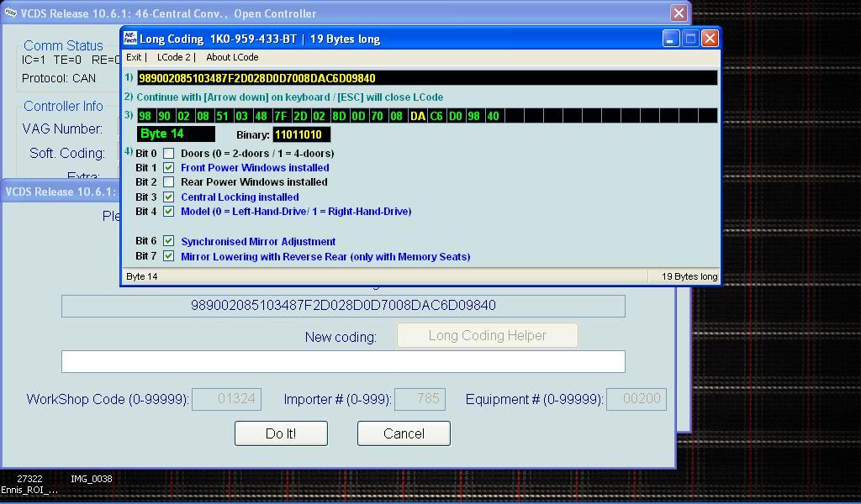Open the About LCode menu

point(232,57)
